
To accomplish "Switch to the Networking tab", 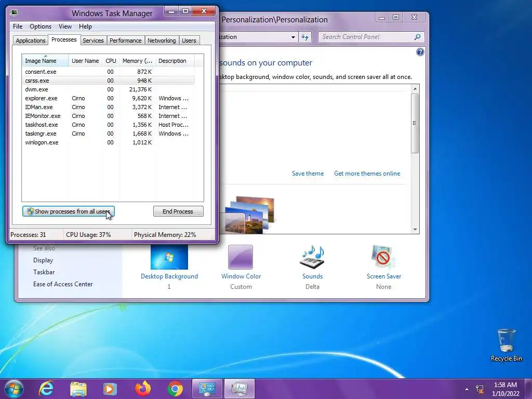I will point(162,41).
